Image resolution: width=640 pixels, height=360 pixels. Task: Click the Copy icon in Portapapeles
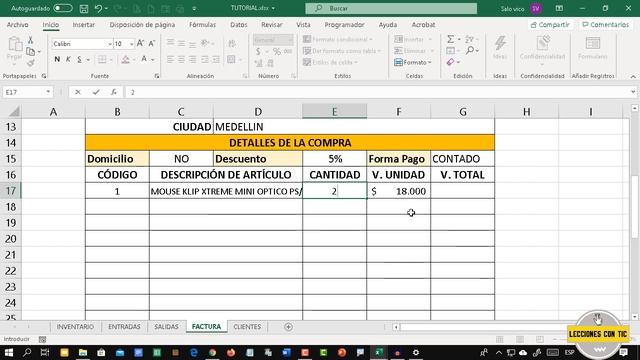[30, 51]
